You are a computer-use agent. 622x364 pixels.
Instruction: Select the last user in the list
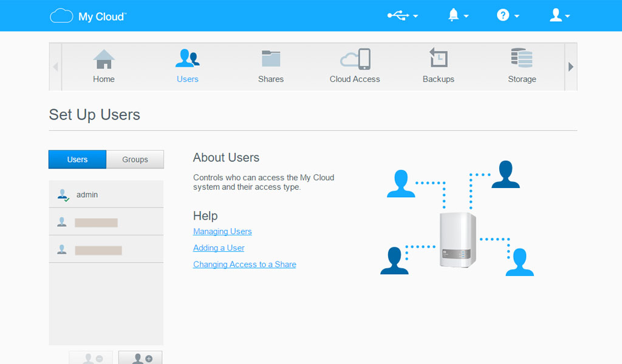(106, 249)
